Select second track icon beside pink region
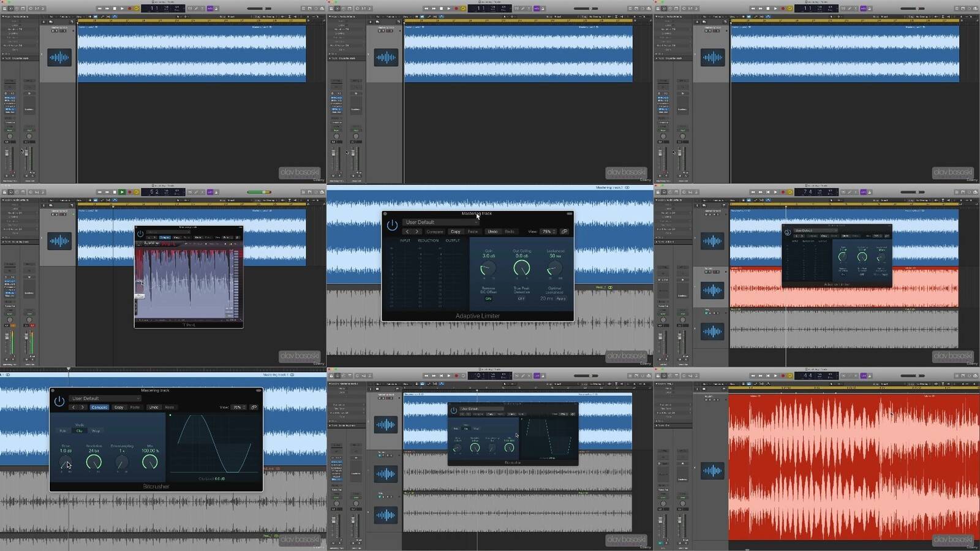The width and height of the screenshot is (980, 551). point(712,290)
